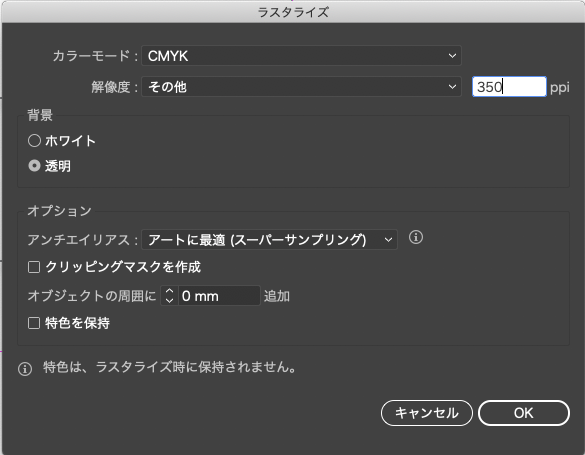Click the 特色は、ラスタライズ時に保持されません text
Screen dimensions: 585x455
click(170, 367)
